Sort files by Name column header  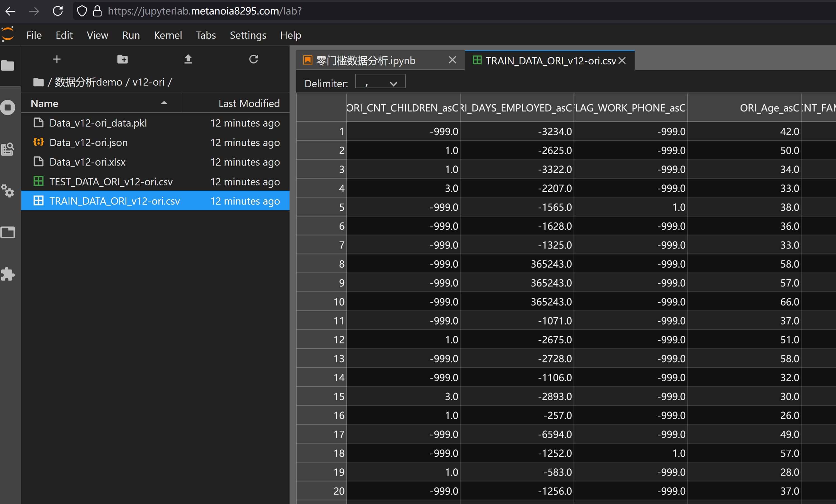coord(44,103)
